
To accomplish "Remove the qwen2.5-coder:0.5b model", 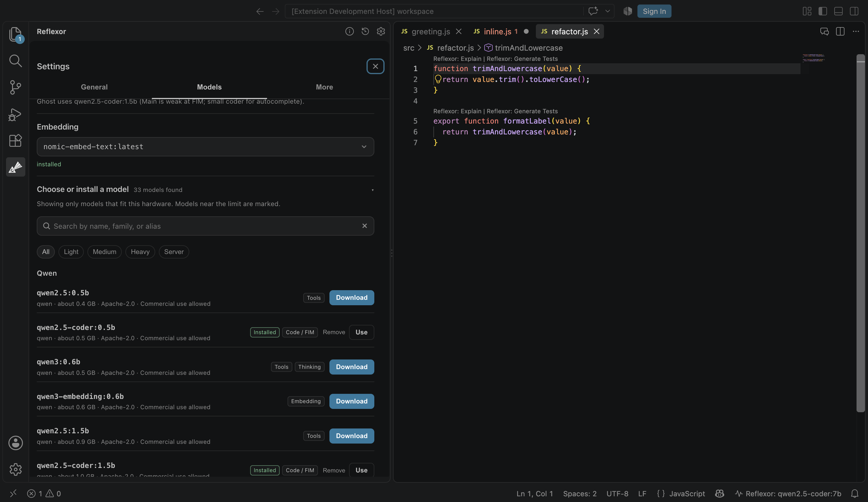I will tap(333, 332).
